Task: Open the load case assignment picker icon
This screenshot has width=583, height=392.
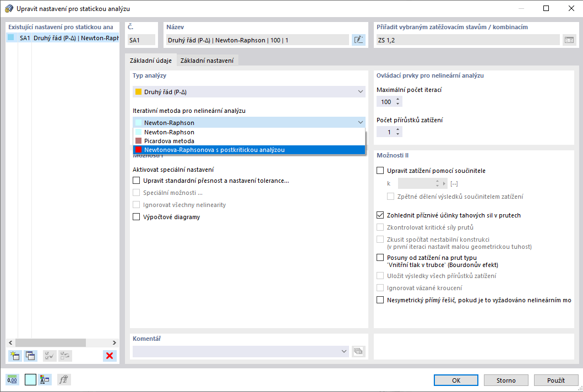Action: point(569,40)
